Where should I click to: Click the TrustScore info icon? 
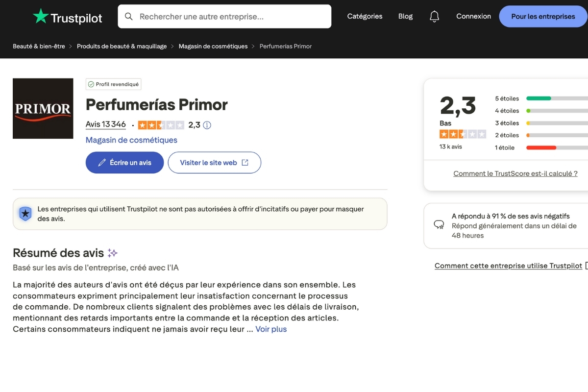click(207, 125)
